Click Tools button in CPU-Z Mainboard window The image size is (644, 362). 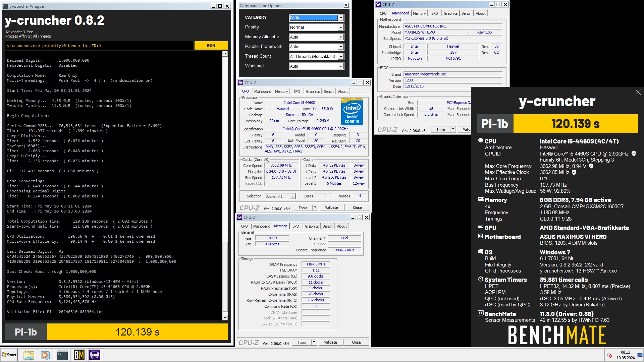tap(441, 129)
